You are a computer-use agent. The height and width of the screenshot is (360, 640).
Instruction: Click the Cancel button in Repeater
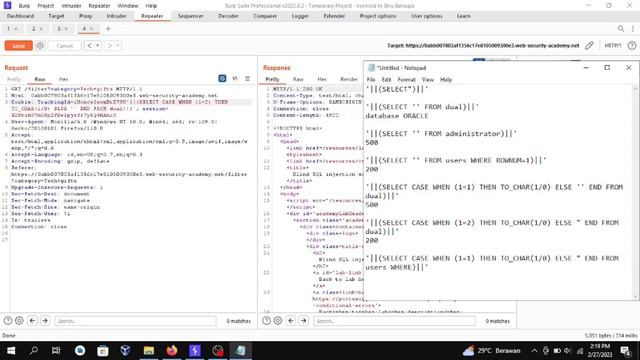pyautogui.click(x=64, y=46)
